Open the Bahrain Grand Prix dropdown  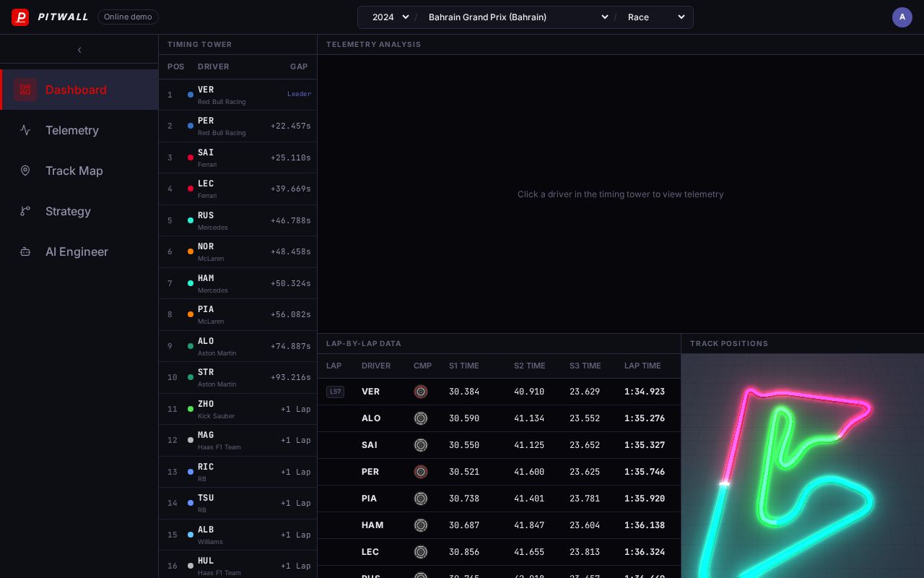point(518,17)
